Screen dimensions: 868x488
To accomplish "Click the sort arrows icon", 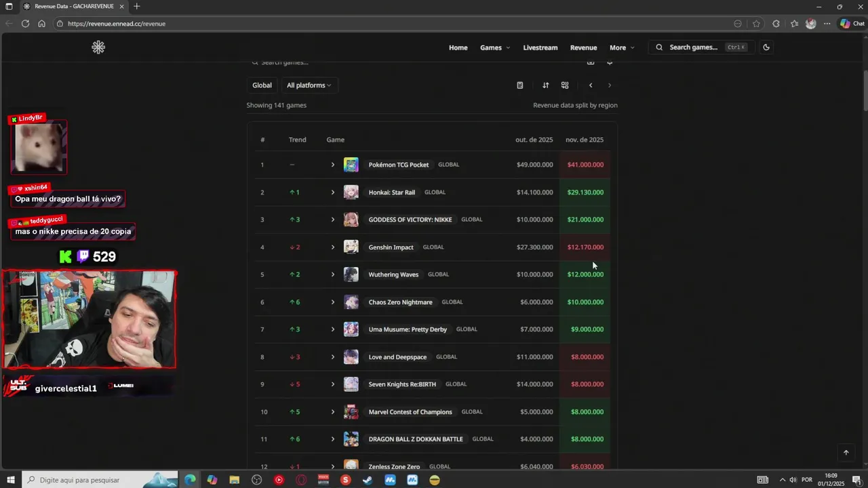I will (x=545, y=85).
